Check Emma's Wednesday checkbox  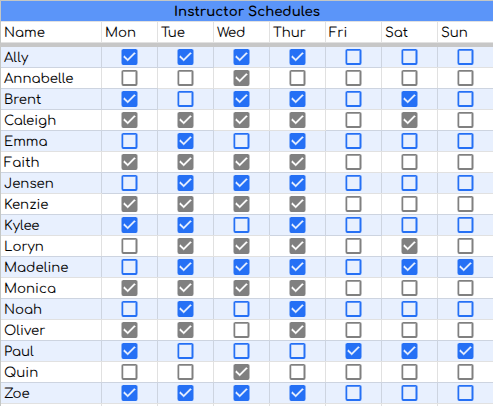241,141
